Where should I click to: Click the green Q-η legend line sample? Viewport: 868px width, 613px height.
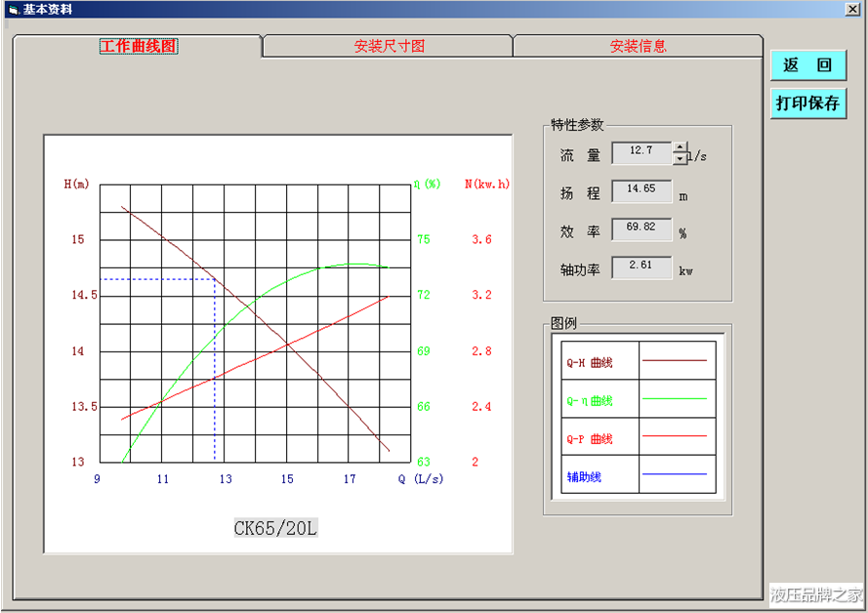(674, 398)
